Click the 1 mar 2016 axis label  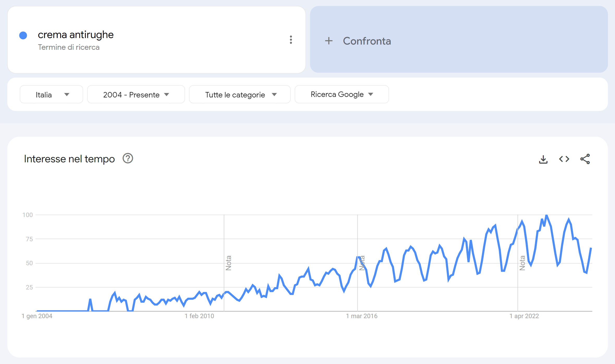(x=362, y=316)
